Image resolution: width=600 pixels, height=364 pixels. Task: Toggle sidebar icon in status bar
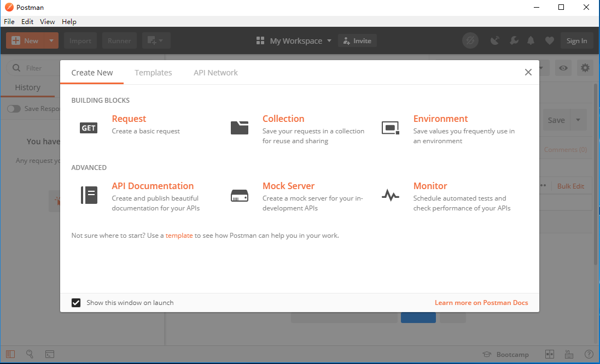pos(10,355)
